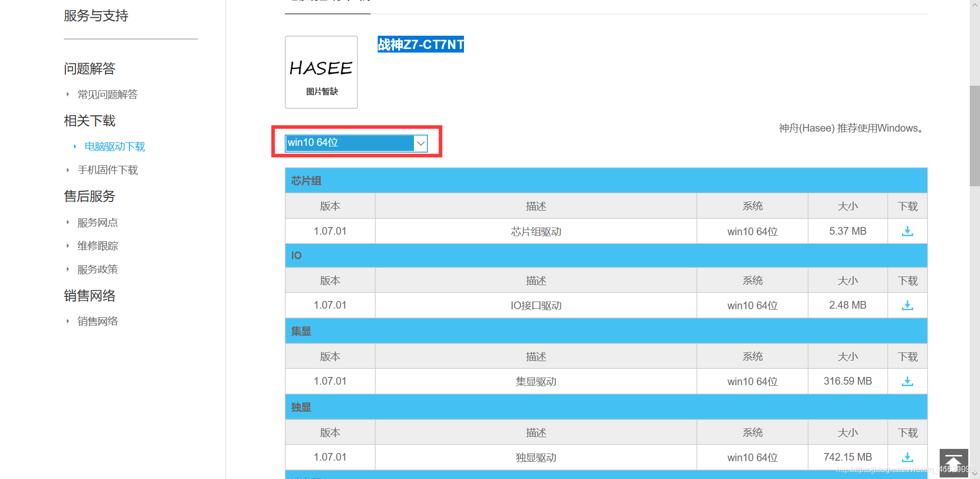Click the page vertical scrollbar thumb
This screenshot has height=479, width=980.
(974, 136)
